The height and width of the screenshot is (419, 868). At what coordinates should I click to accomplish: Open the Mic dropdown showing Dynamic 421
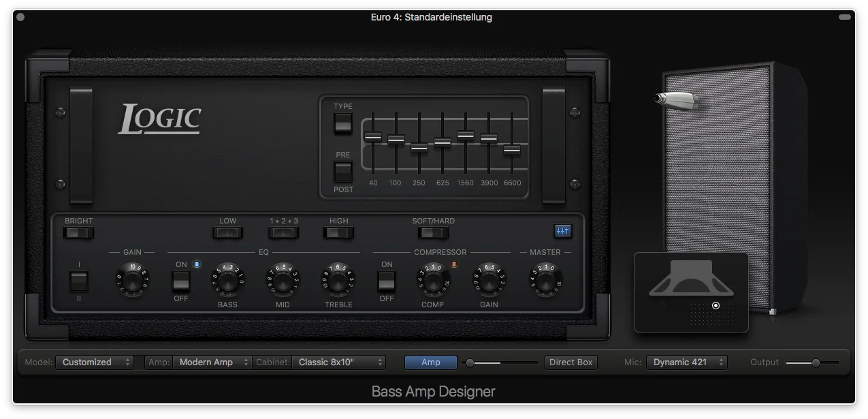pyautogui.click(x=686, y=362)
